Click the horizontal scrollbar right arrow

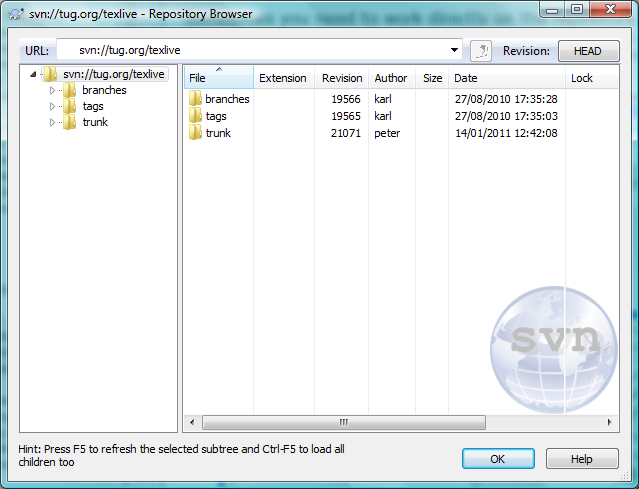point(610,422)
